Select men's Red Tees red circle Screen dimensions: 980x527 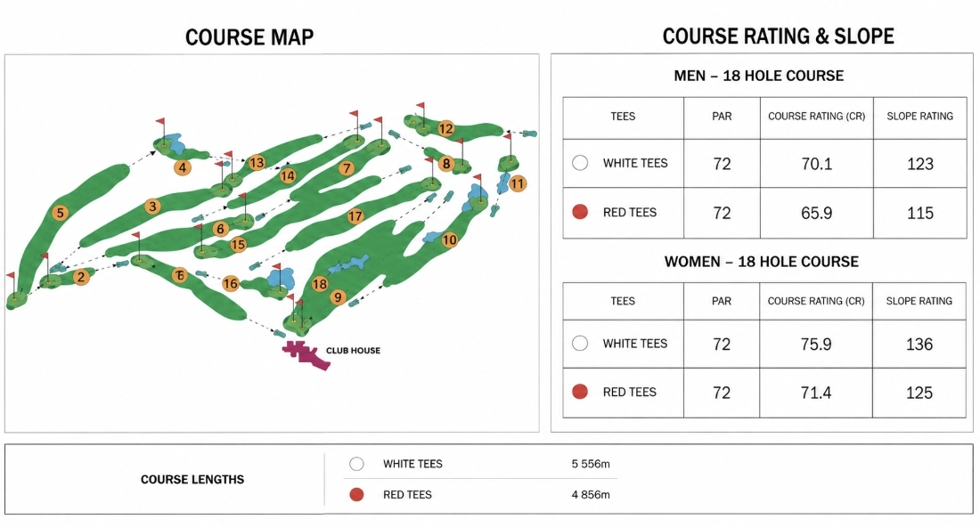580,212
